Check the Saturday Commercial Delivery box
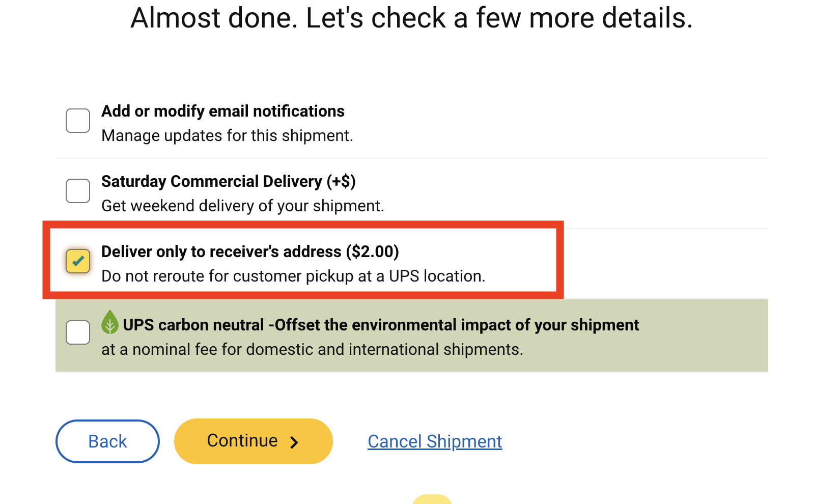Screen dimensions: 840x504 [x=78, y=191]
